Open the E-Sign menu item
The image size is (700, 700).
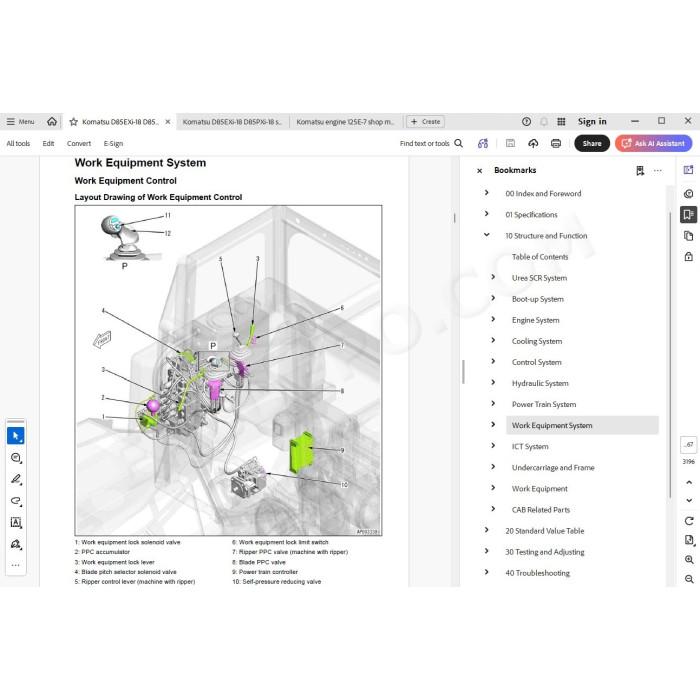[113, 143]
